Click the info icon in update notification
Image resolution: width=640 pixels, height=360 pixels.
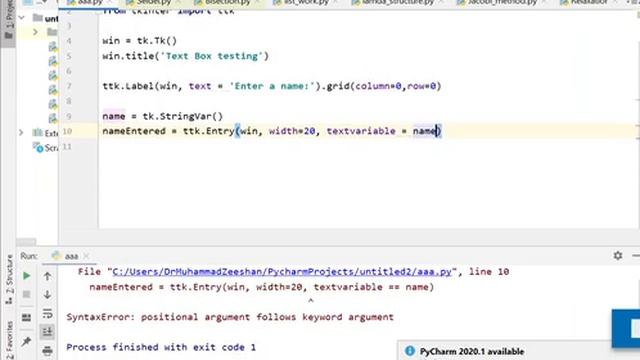(x=410, y=351)
